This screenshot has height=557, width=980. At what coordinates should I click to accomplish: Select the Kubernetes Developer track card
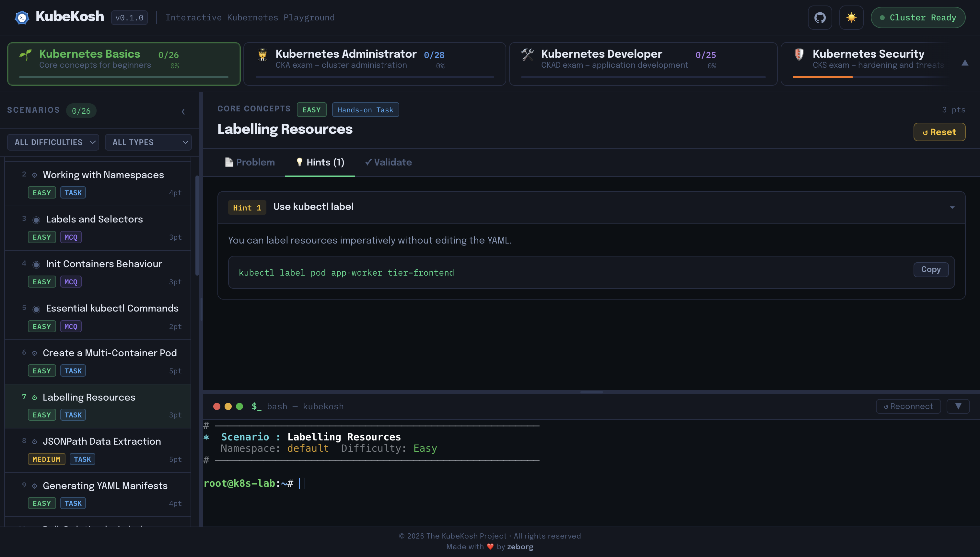click(x=643, y=63)
